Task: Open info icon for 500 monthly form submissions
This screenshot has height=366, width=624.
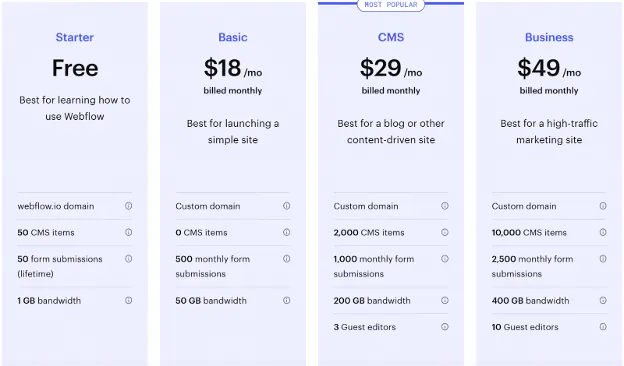Action: [287, 259]
